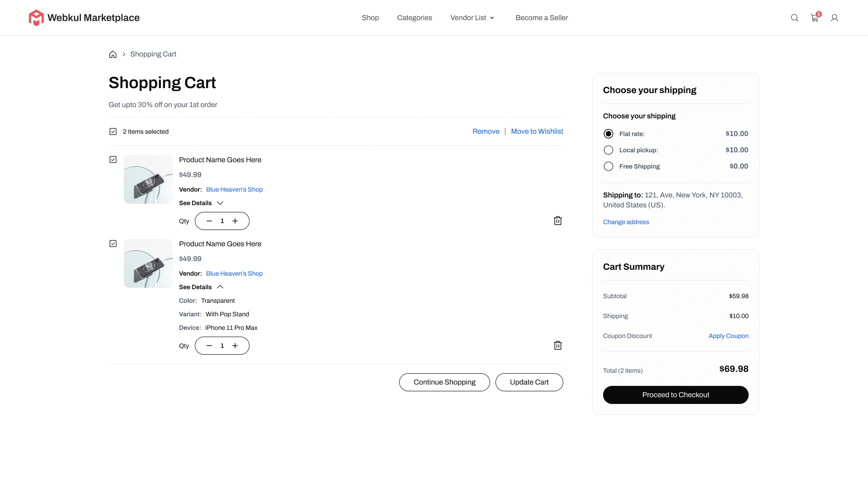Open the search magnifier icon
Screen dimensions: 868x488
(x=794, y=18)
